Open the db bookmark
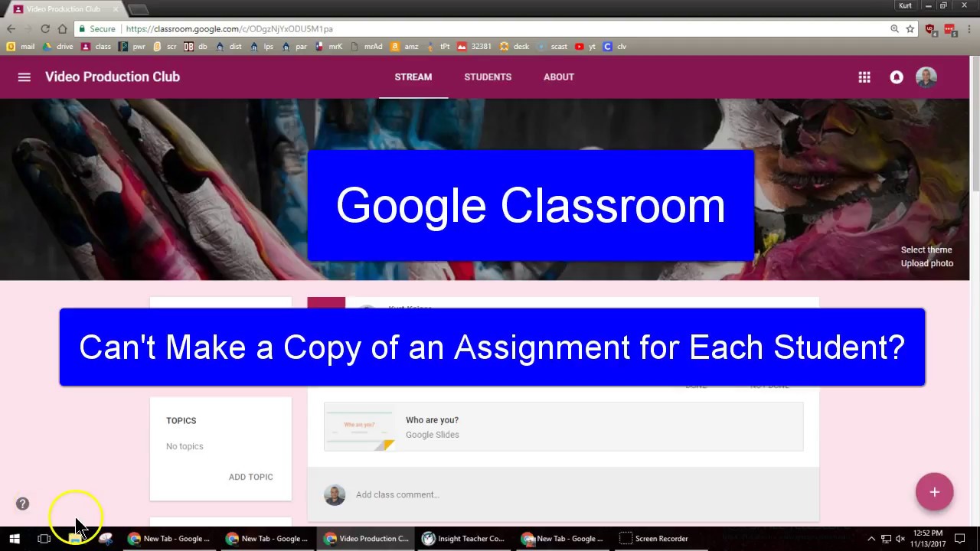Viewport: 980px width, 551px height. point(195,46)
